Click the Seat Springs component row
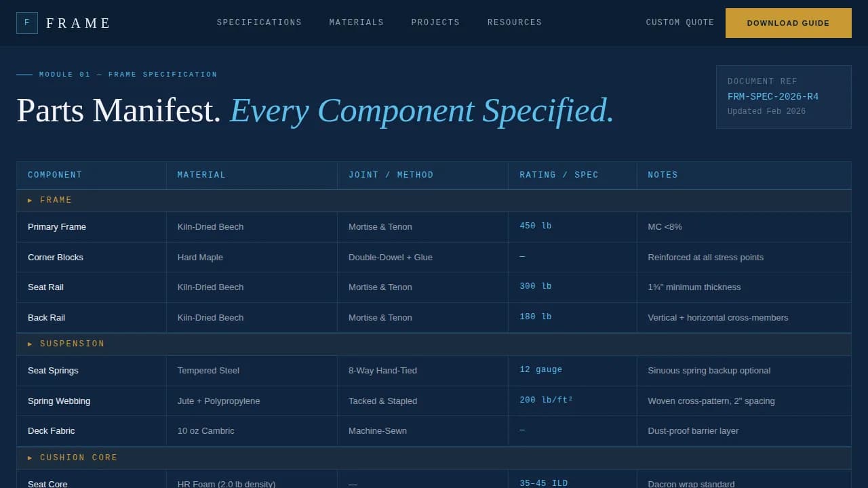This screenshot has width=868, height=488. [53, 371]
